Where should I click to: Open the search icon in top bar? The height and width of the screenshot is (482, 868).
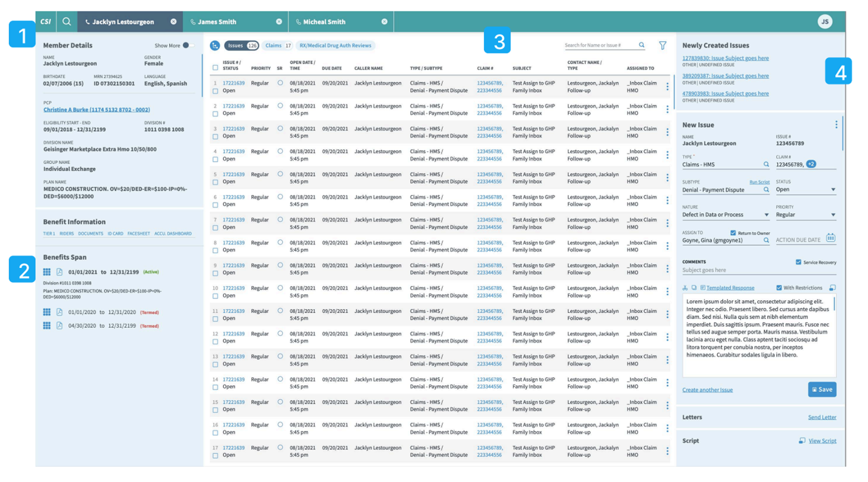[66, 21]
